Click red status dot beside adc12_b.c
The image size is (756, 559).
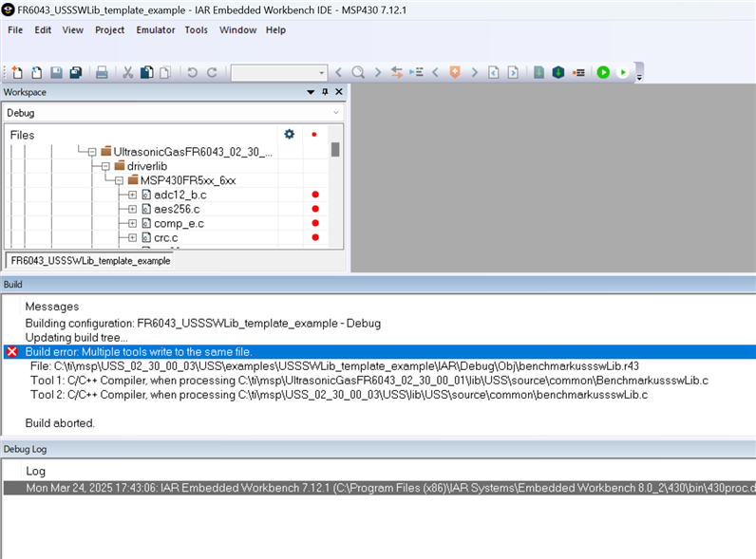tap(315, 195)
